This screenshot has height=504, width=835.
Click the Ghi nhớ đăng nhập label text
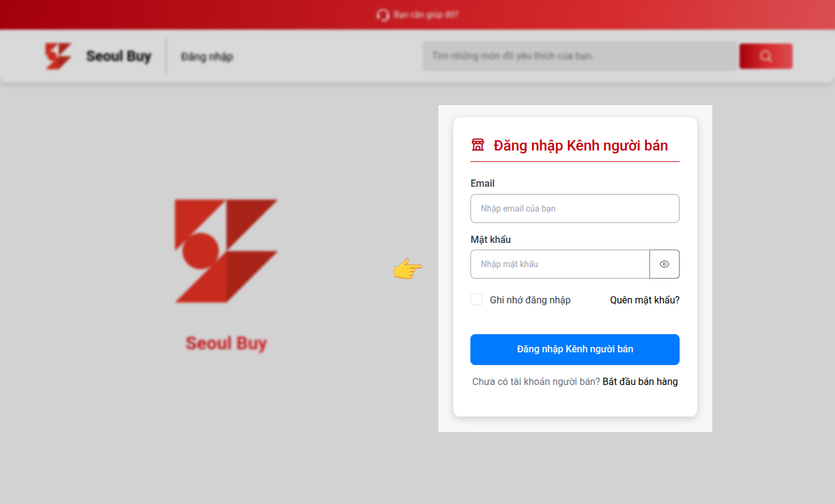pyautogui.click(x=530, y=300)
